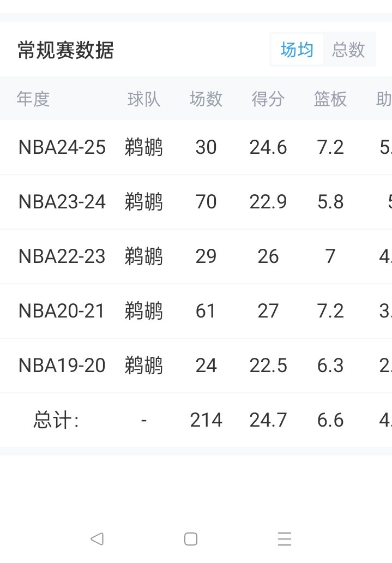Tap the 24.7 career scoring average
This screenshot has width=392, height=563.
[268, 420]
